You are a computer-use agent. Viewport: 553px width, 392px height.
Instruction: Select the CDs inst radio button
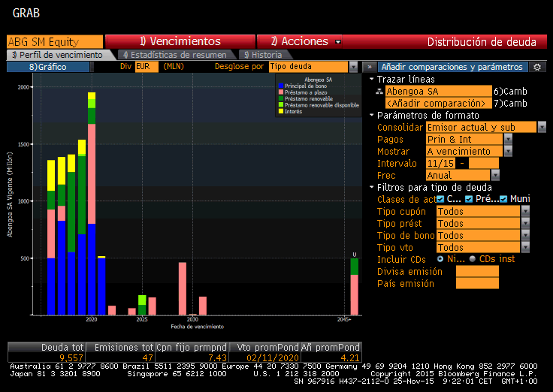click(472, 259)
